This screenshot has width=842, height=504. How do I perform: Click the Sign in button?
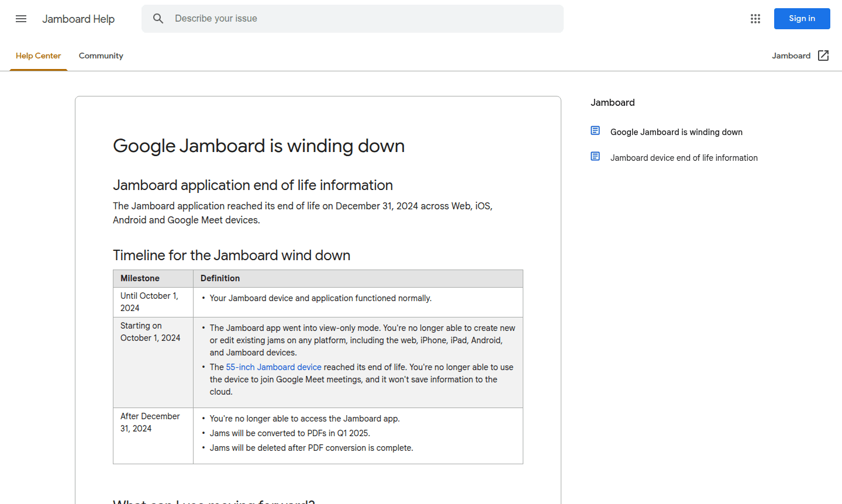[x=802, y=19]
